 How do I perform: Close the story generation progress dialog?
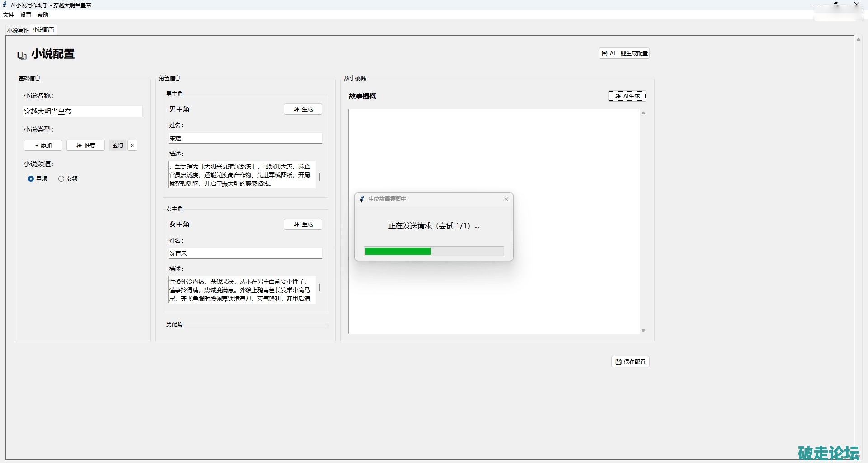pyautogui.click(x=506, y=199)
